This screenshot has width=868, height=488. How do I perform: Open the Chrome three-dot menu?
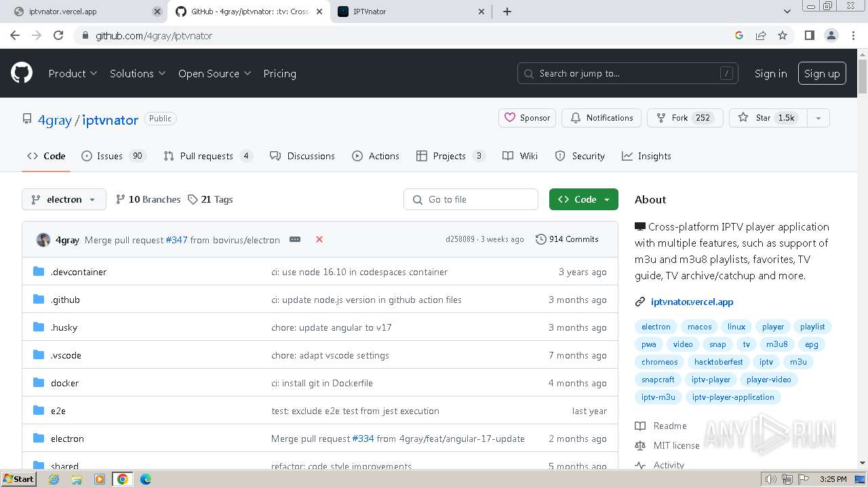(x=852, y=35)
